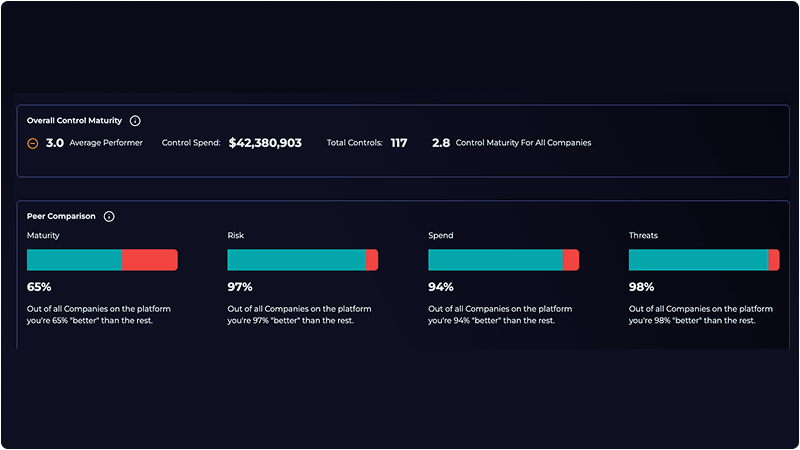Select the red end of the Spend bar
Screen dimensions: 800x450
tap(571, 260)
